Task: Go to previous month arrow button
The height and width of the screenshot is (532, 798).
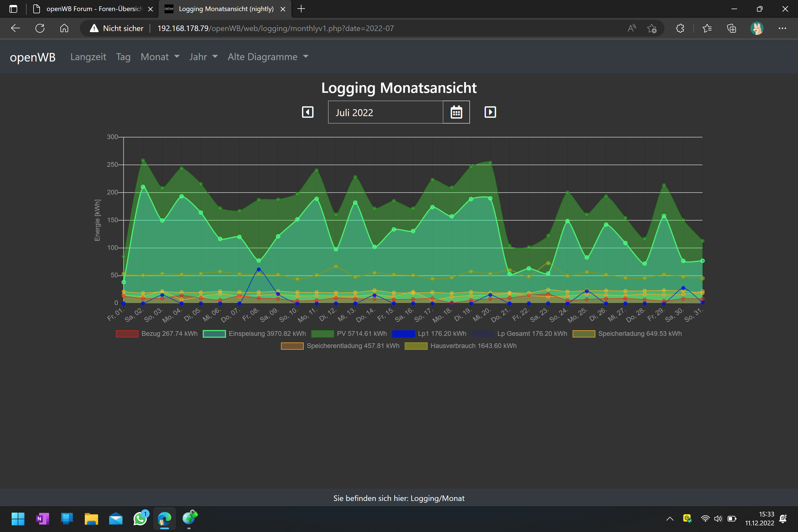Action: coord(307,112)
